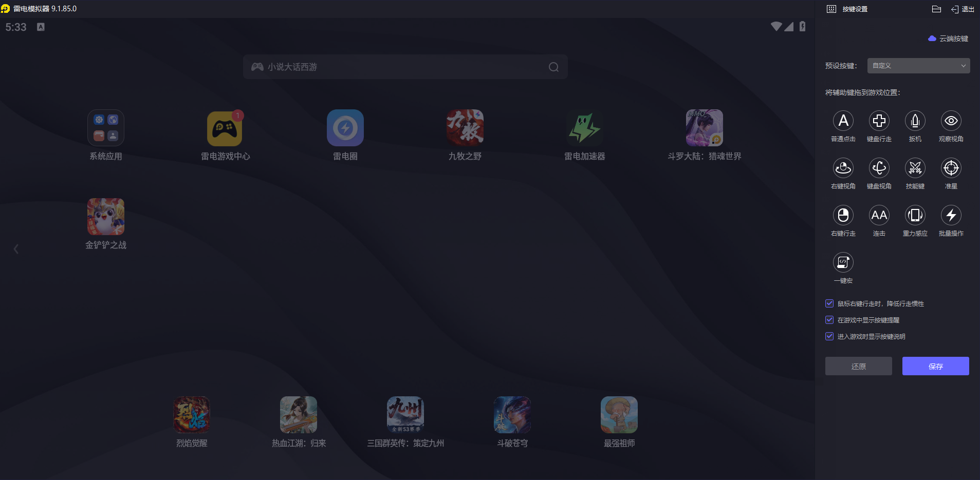980x480 pixels.
Task: Go to previous home page with left chevron
Action: coord(16,249)
